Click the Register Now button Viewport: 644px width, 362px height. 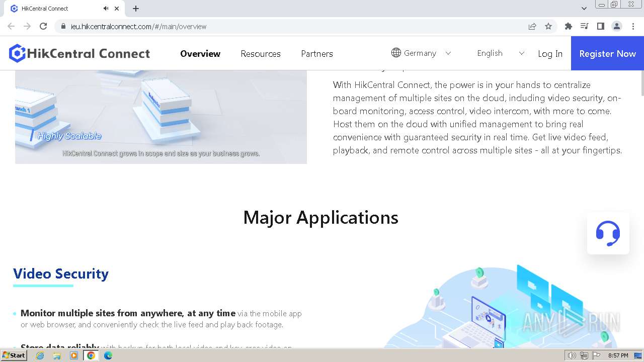[607, 53]
